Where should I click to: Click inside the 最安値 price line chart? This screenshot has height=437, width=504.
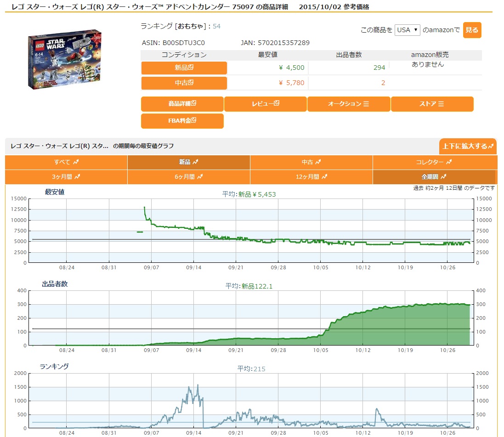251,231
